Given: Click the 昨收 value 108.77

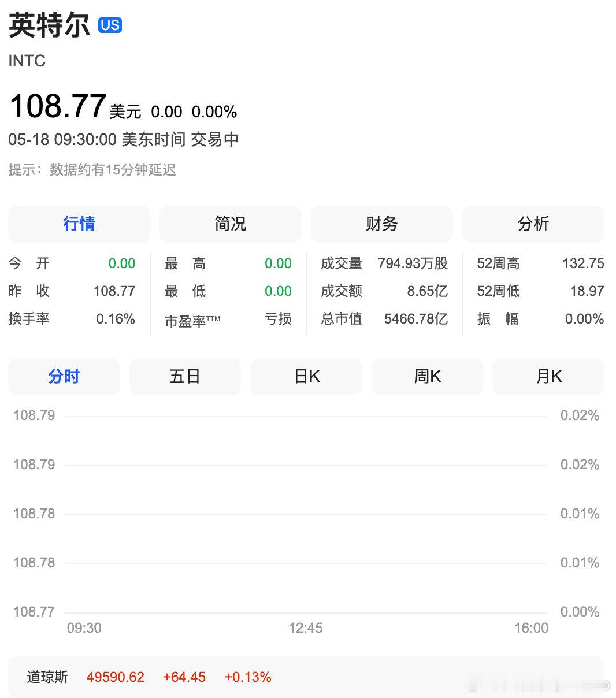Looking at the screenshot, I should tap(114, 291).
